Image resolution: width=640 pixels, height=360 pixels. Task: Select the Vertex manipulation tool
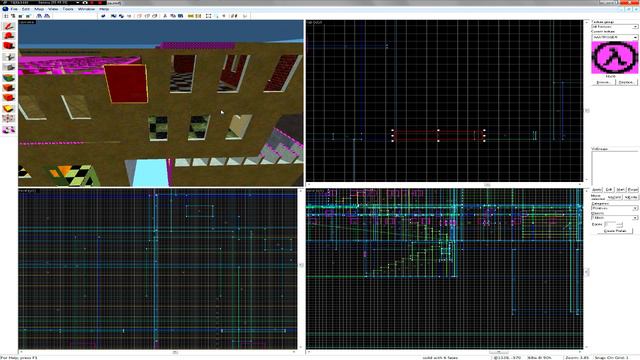9,119
